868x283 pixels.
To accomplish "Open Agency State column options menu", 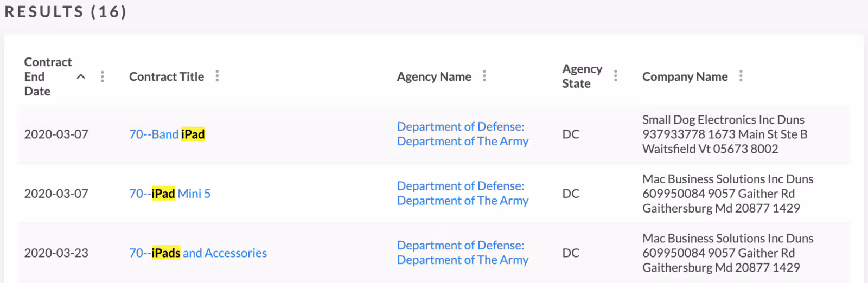I will click(x=615, y=76).
